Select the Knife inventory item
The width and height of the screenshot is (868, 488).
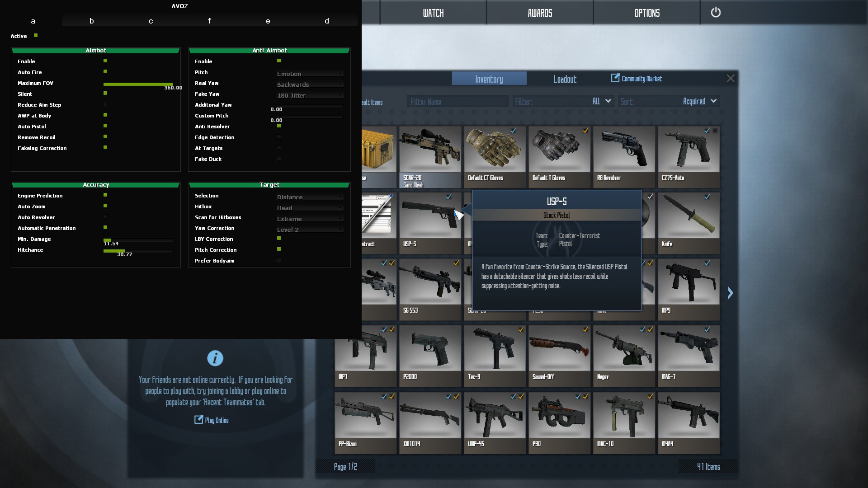point(689,222)
